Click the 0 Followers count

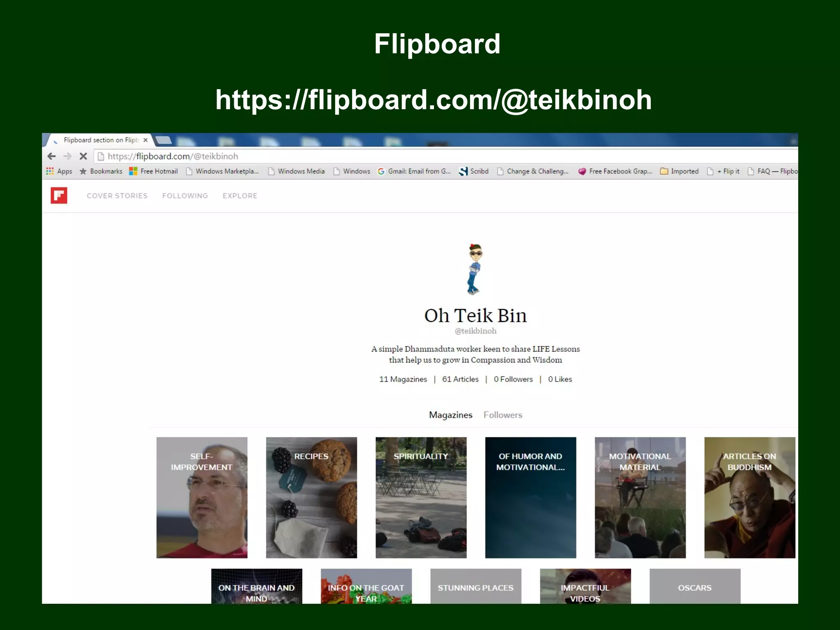513,379
